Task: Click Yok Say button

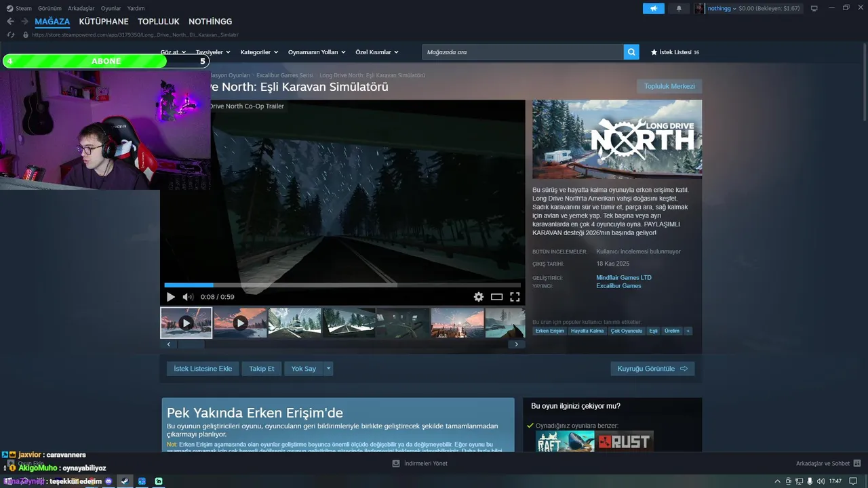Action: 304,369
